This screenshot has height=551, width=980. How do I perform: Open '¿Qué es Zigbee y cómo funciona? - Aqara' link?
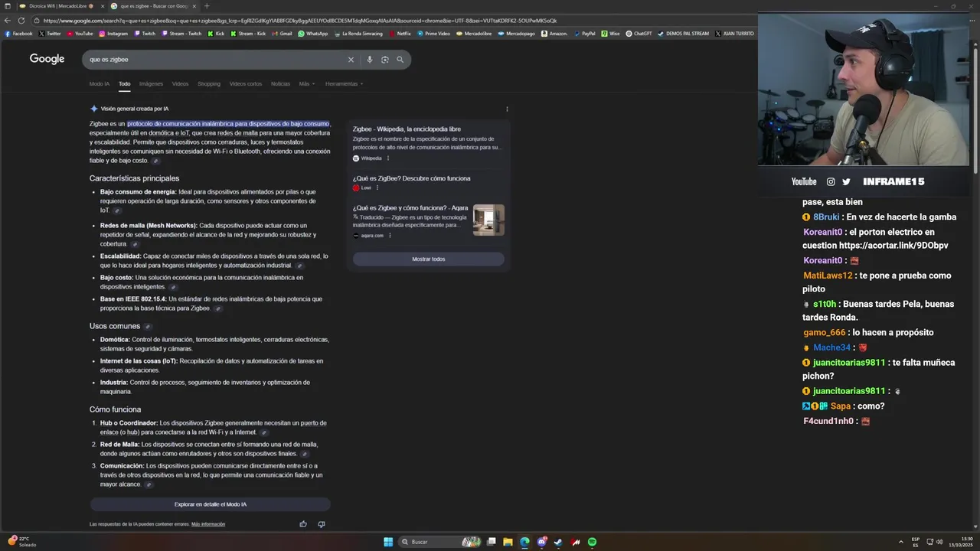pyautogui.click(x=410, y=207)
